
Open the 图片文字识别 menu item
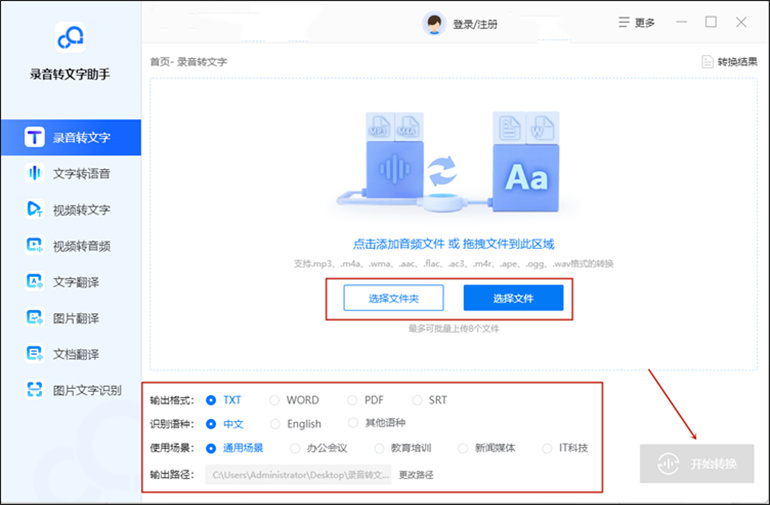click(71, 390)
